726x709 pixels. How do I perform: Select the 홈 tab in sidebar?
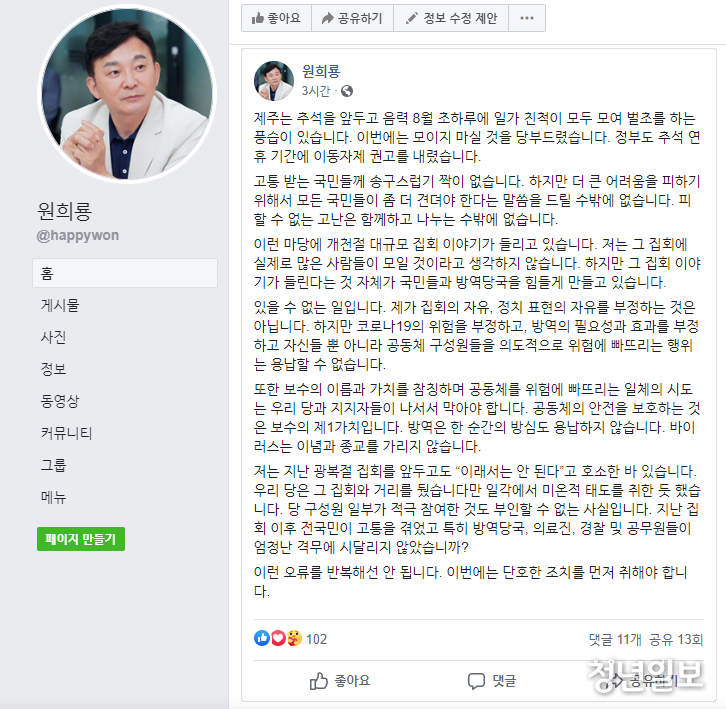[125, 273]
